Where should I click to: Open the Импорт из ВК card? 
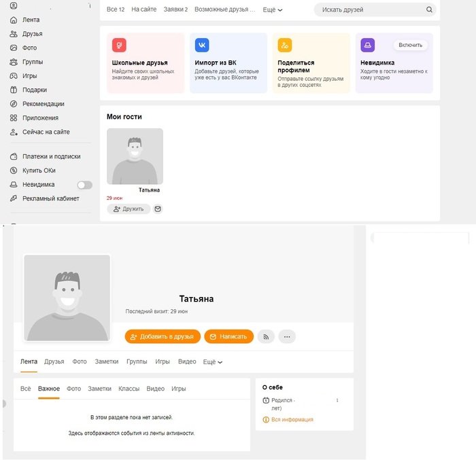click(228, 63)
